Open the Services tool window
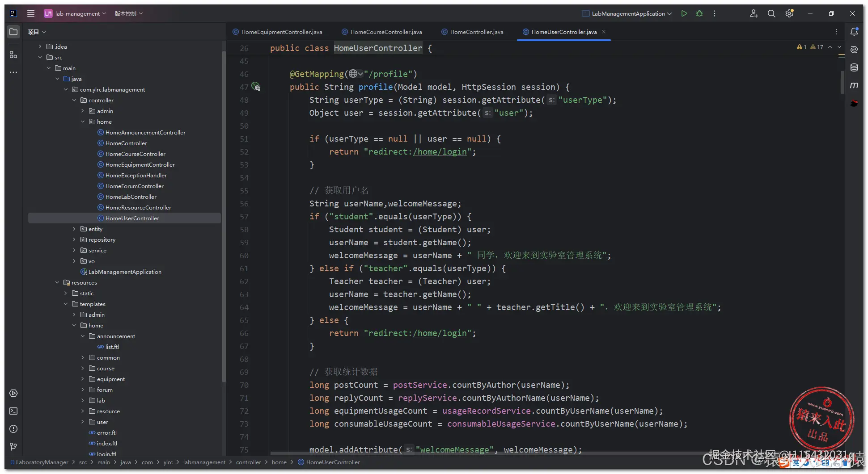Image resolution: width=868 pixels, height=474 pixels. coord(13,393)
